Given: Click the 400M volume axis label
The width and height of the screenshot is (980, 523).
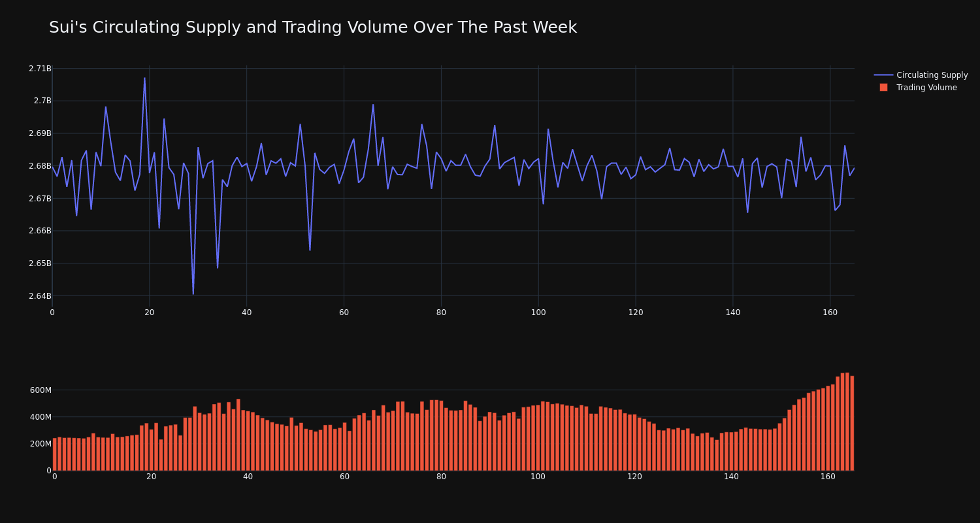Looking at the screenshot, I should pos(41,417).
